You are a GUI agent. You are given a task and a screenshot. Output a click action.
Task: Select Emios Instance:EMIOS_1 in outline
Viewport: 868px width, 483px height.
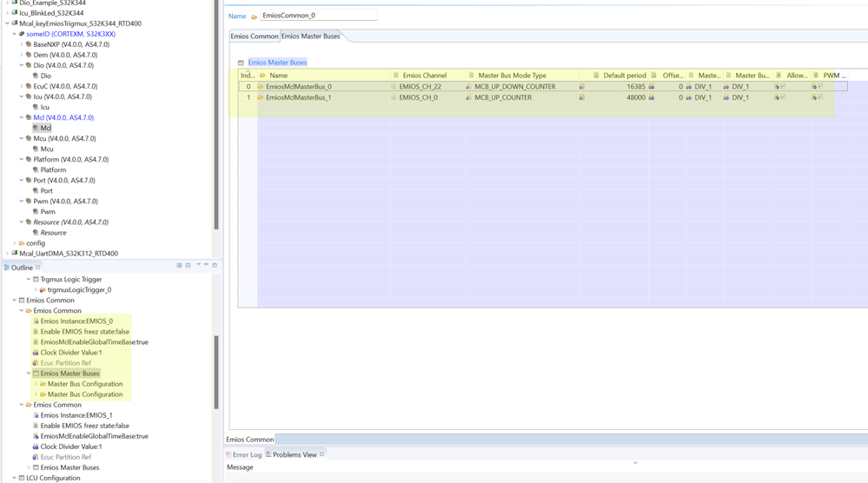click(x=76, y=415)
